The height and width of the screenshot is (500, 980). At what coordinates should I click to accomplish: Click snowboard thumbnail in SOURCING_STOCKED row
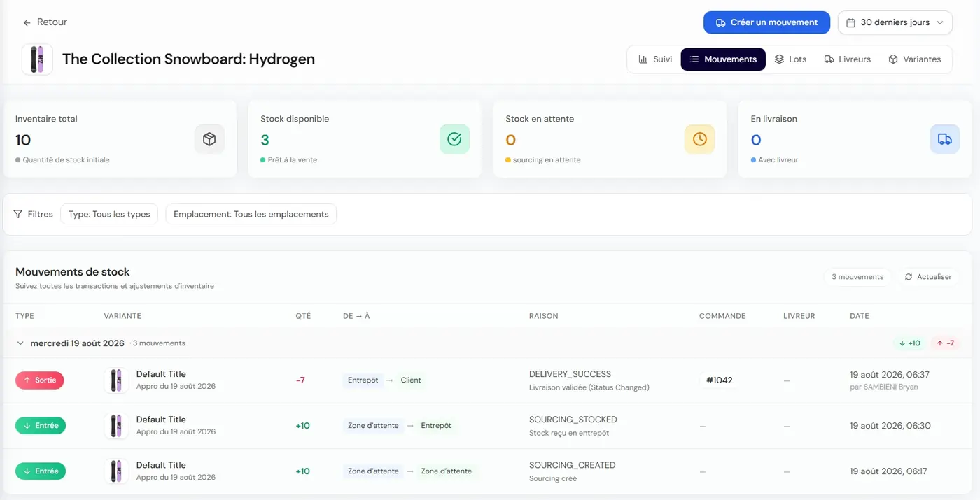pyautogui.click(x=116, y=426)
